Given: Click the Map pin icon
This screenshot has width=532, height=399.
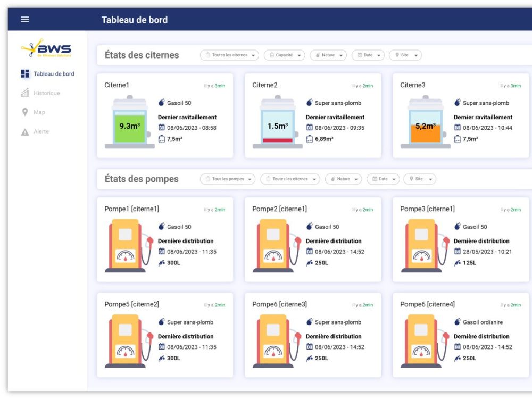Looking at the screenshot, I should pos(25,112).
